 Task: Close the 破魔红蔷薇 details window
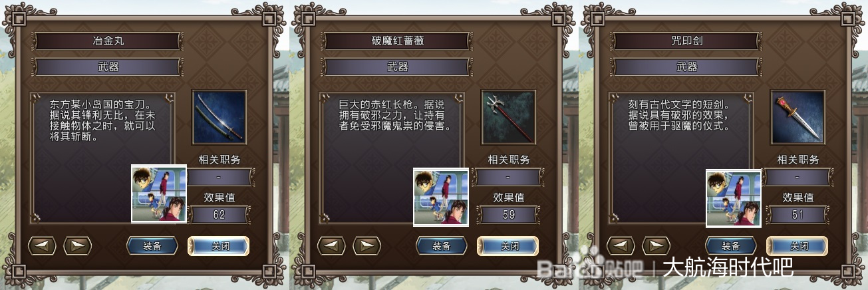click(508, 245)
